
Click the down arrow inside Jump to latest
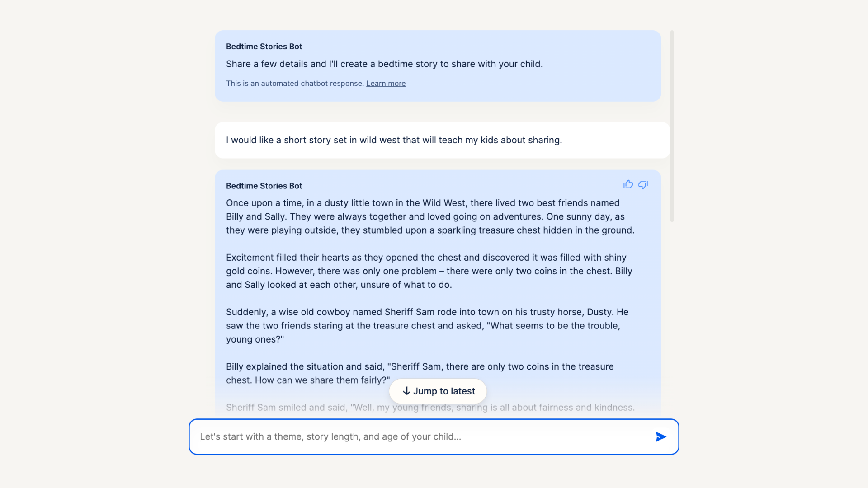pos(406,391)
